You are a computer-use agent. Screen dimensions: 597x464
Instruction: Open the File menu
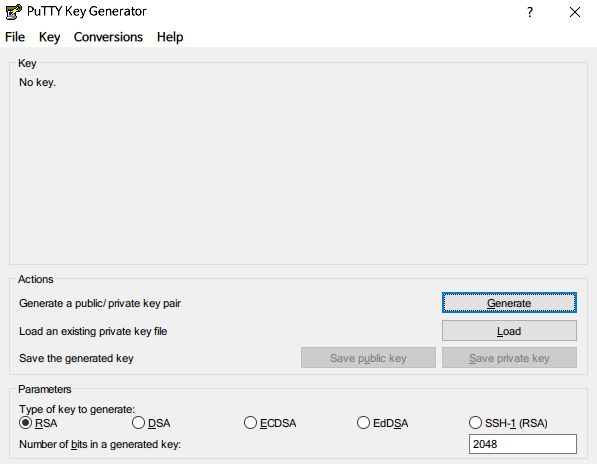(15, 37)
